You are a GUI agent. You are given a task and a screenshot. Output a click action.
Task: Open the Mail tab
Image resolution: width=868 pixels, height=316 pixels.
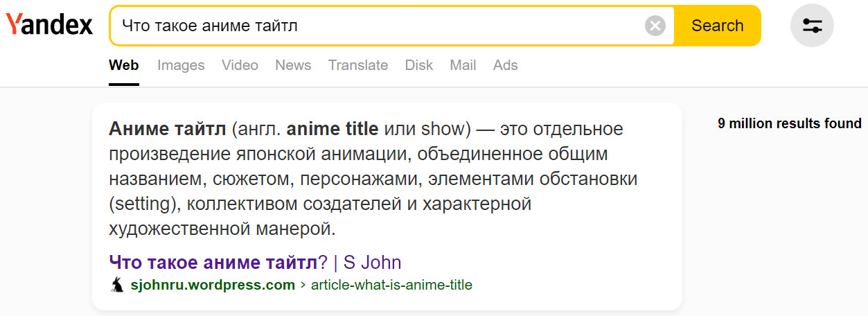[463, 65]
